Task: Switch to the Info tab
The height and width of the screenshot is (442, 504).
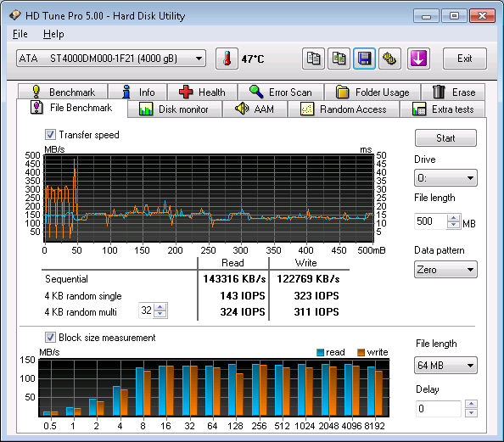Action: 138,92
